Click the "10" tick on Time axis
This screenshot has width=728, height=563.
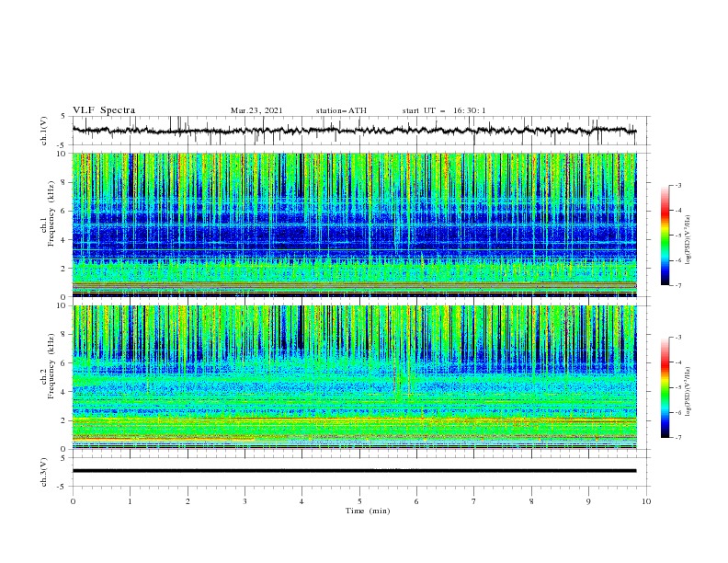pyautogui.click(x=646, y=501)
